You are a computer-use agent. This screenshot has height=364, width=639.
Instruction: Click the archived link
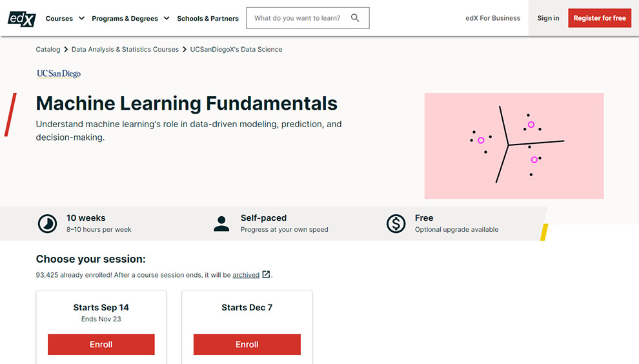click(x=246, y=275)
